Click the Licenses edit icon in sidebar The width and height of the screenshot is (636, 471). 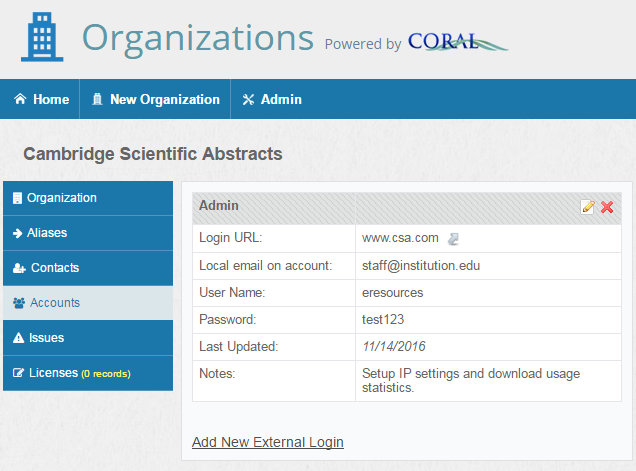tap(18, 373)
